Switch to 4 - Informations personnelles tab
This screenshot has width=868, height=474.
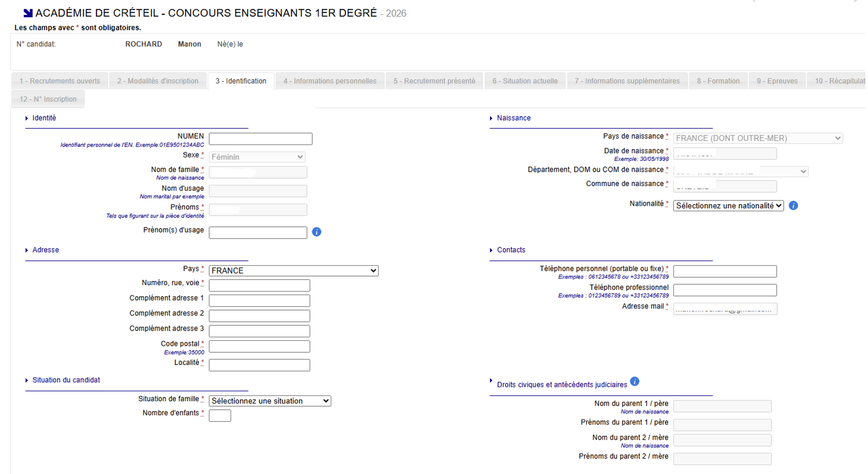click(330, 81)
